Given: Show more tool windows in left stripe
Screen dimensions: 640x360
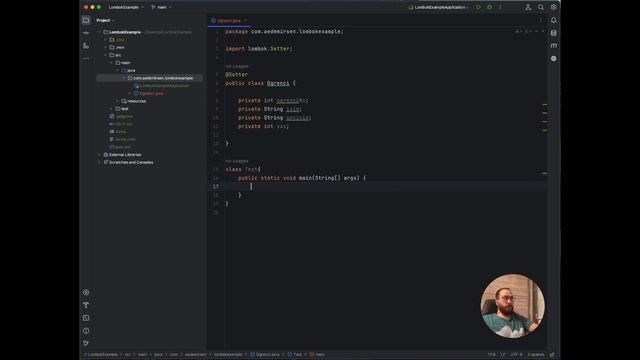Looking at the screenshot, I should point(86,58).
